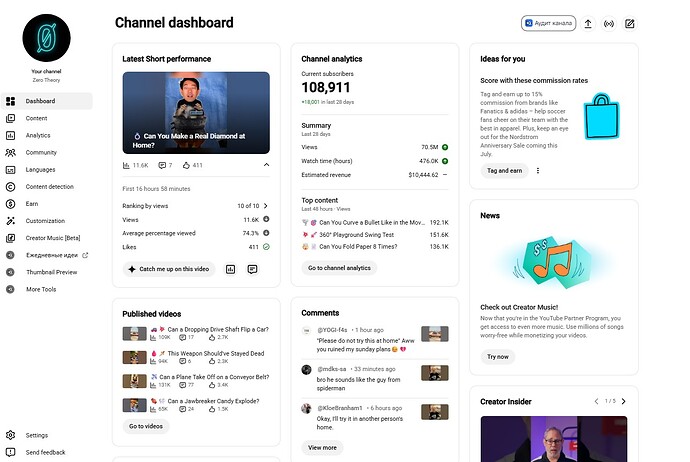Click the Tag and earn button

[504, 171]
